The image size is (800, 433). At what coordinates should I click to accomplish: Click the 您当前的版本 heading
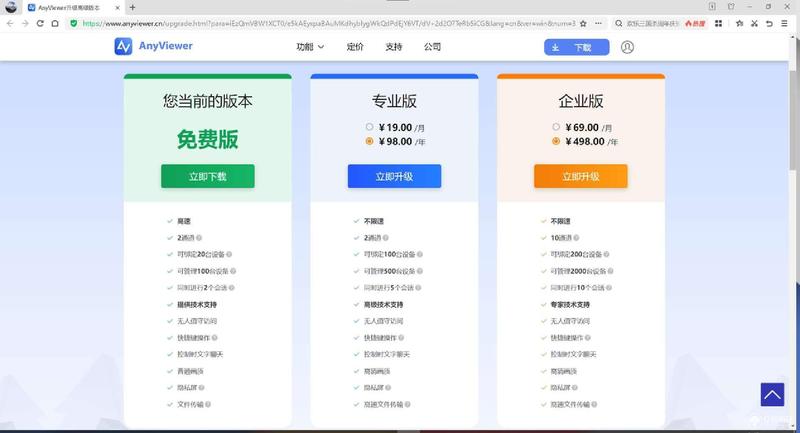[x=208, y=101]
